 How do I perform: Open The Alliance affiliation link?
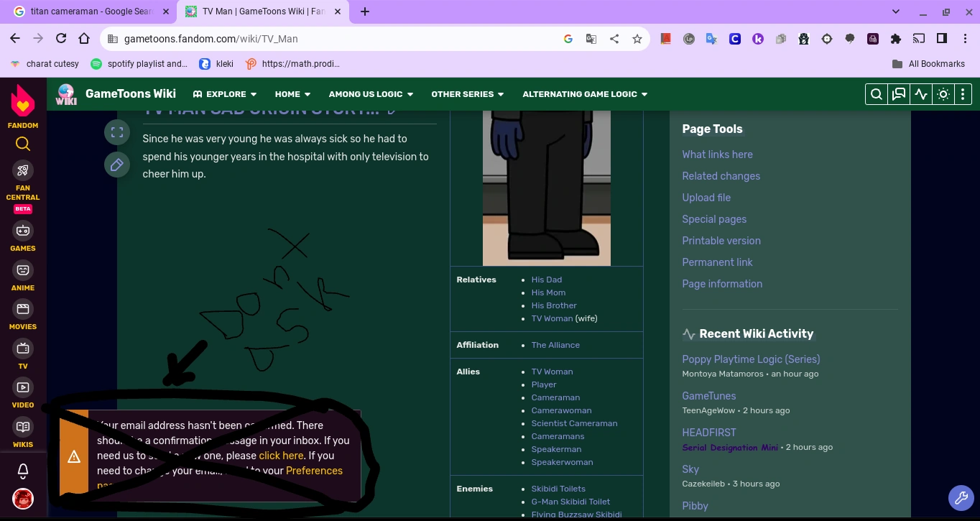coord(555,345)
